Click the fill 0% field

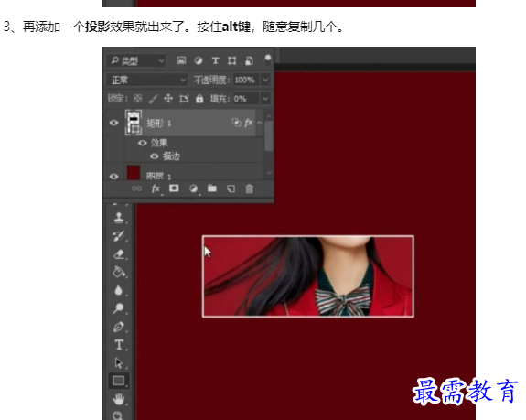[246, 99]
